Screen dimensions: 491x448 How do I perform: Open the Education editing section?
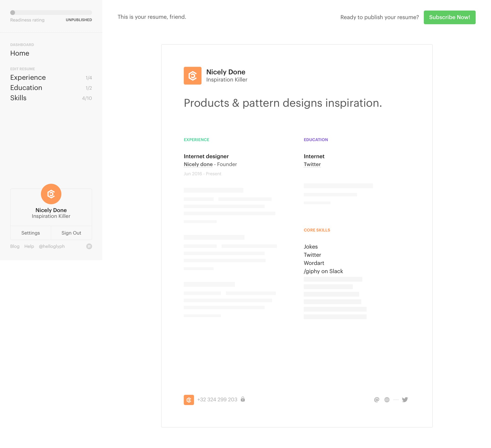[26, 88]
